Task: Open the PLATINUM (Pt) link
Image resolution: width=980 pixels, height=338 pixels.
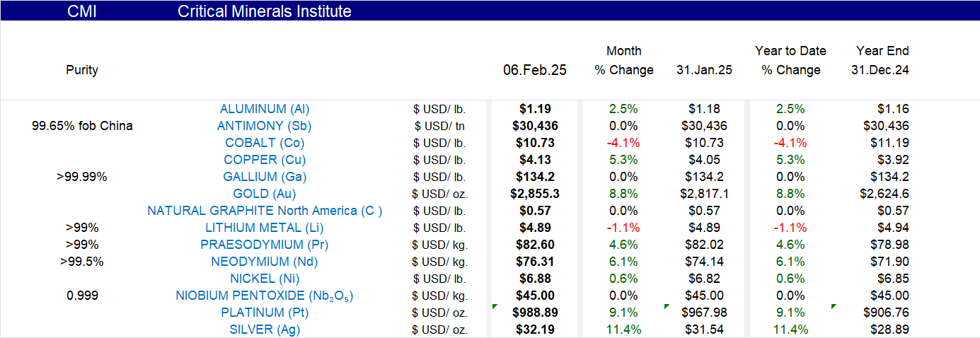Action: pos(265,313)
